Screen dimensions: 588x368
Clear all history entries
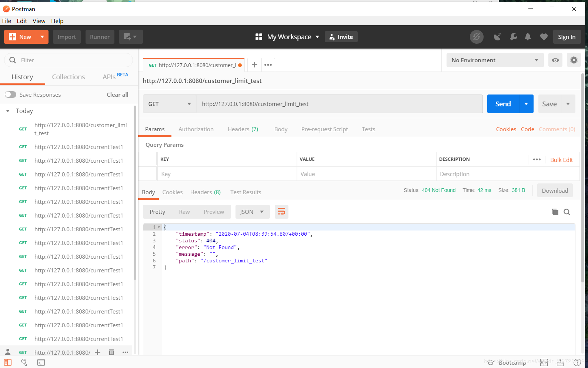click(x=117, y=95)
